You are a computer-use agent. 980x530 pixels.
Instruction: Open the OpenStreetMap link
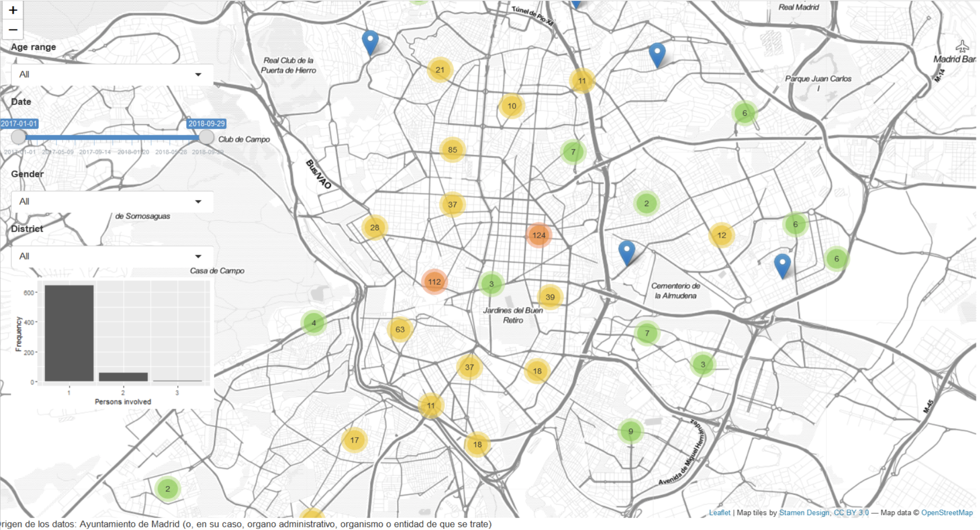(946, 513)
